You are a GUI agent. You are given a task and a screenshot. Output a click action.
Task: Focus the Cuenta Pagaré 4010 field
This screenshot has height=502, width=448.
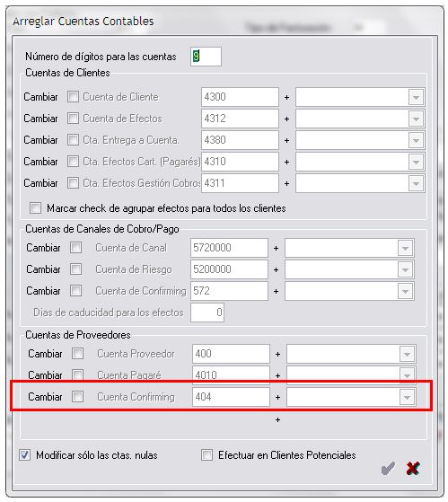click(x=231, y=375)
